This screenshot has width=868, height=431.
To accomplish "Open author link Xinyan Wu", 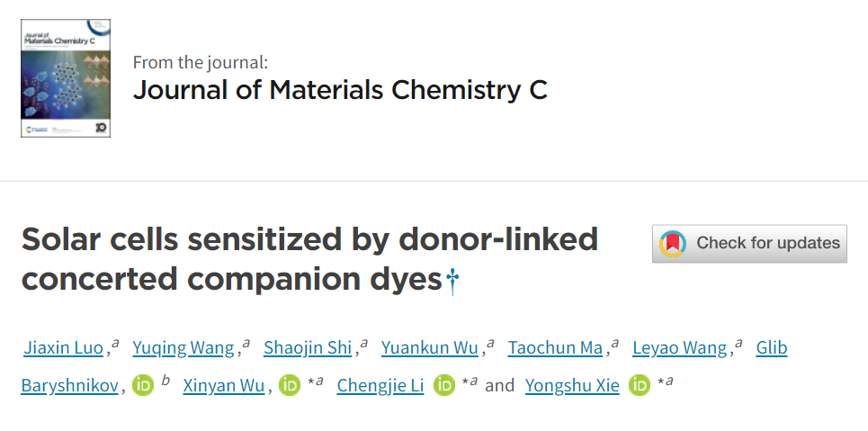I will [224, 386].
